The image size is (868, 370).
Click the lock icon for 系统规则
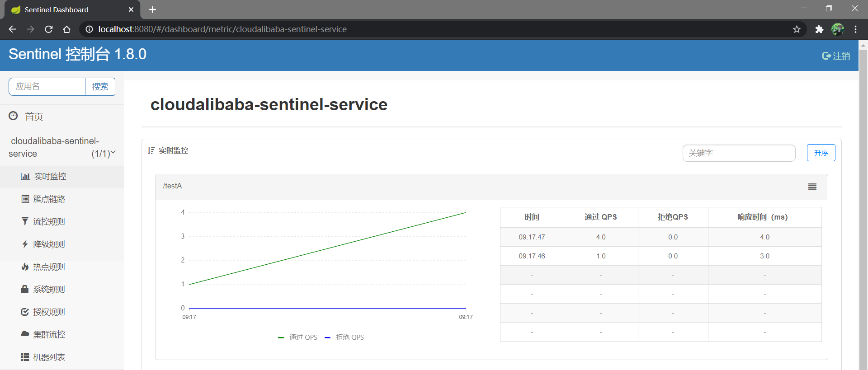point(25,289)
